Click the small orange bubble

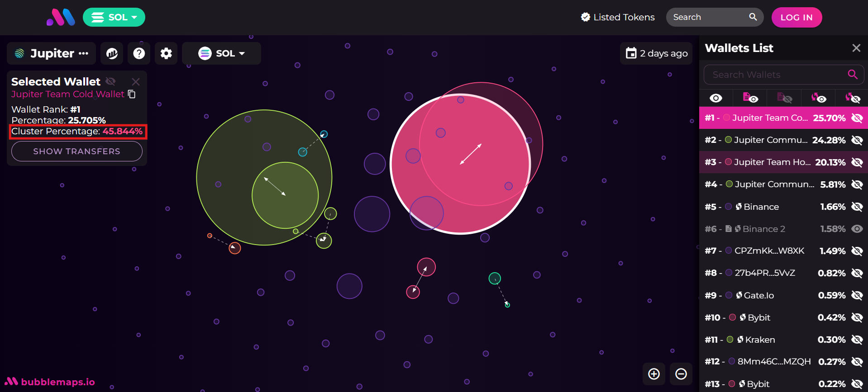210,236
